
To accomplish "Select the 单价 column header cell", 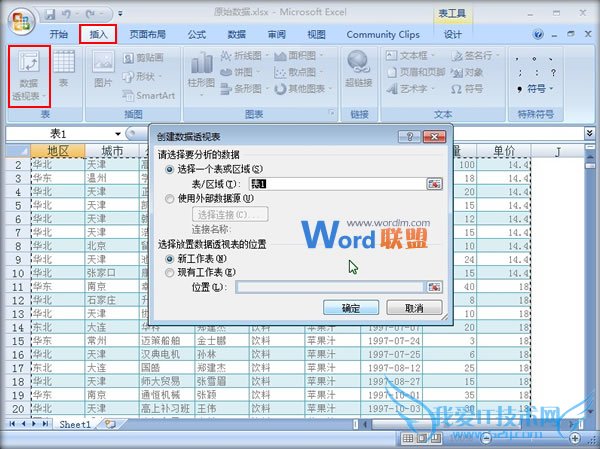I will pyautogui.click(x=504, y=151).
